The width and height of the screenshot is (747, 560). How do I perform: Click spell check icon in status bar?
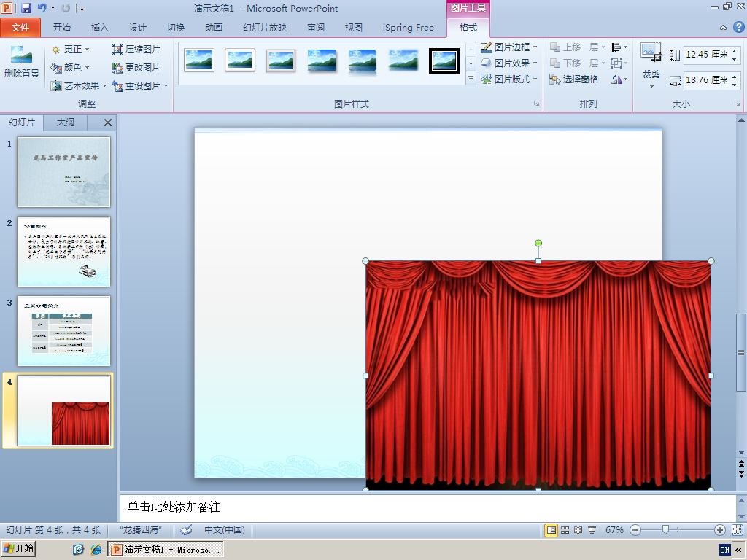point(186,529)
